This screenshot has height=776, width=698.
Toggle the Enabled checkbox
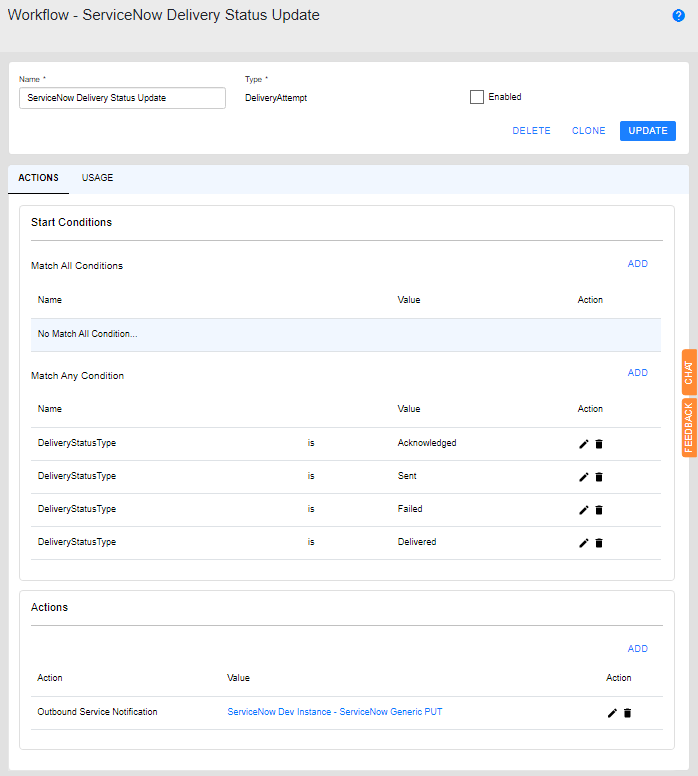click(477, 97)
